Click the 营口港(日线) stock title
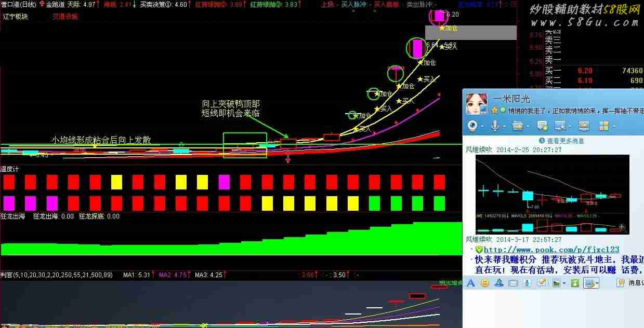Viewport: 644px width, 328px height. pos(19,4)
